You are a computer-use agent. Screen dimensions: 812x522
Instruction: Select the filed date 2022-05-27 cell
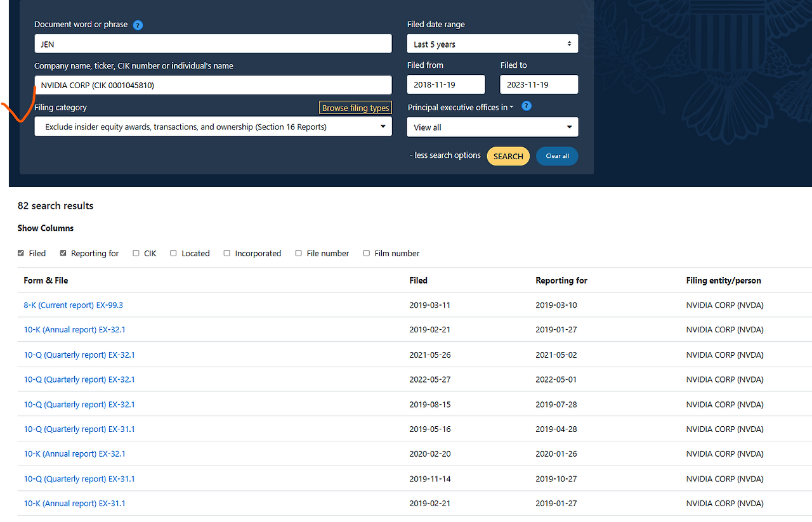pyautogui.click(x=430, y=379)
